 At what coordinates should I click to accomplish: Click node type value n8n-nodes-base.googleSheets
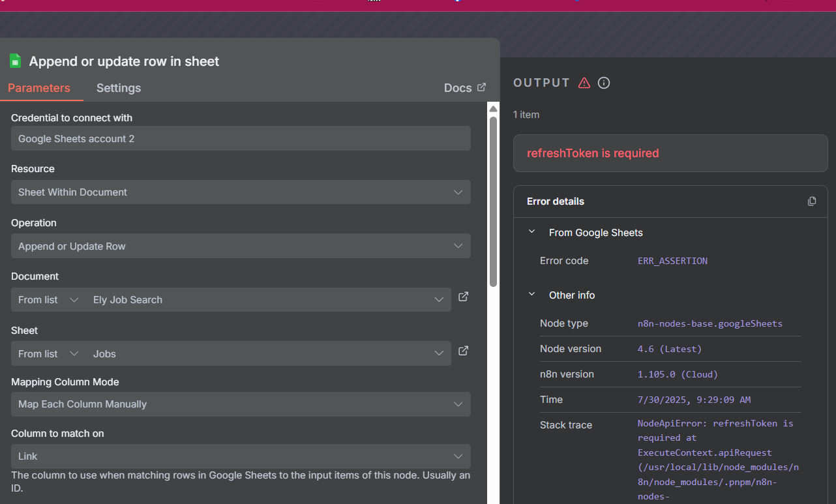click(710, 323)
